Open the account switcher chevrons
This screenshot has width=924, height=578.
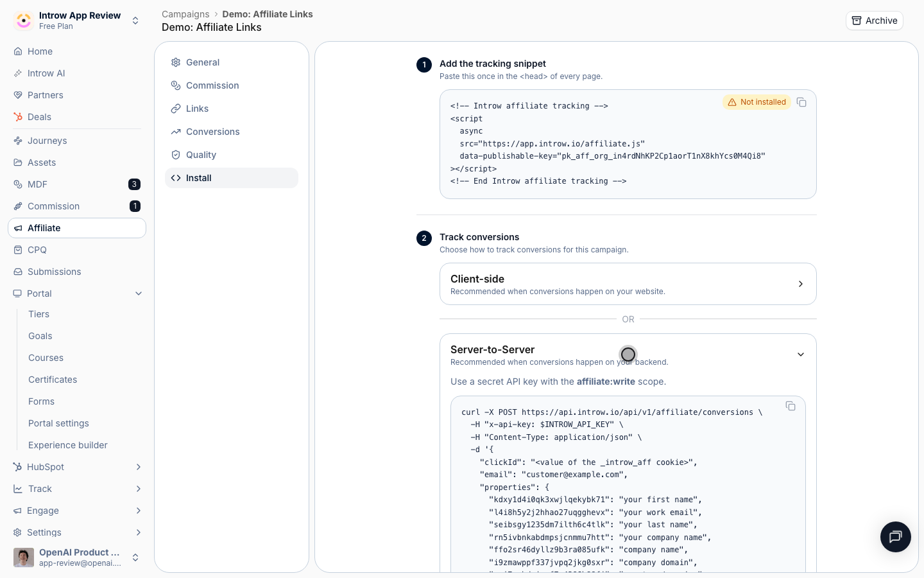click(135, 557)
